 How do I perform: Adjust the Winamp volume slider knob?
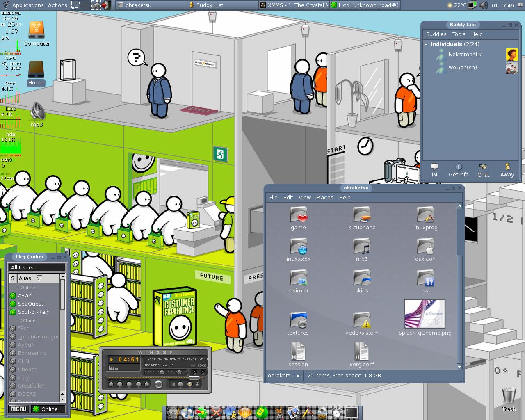coord(162,372)
